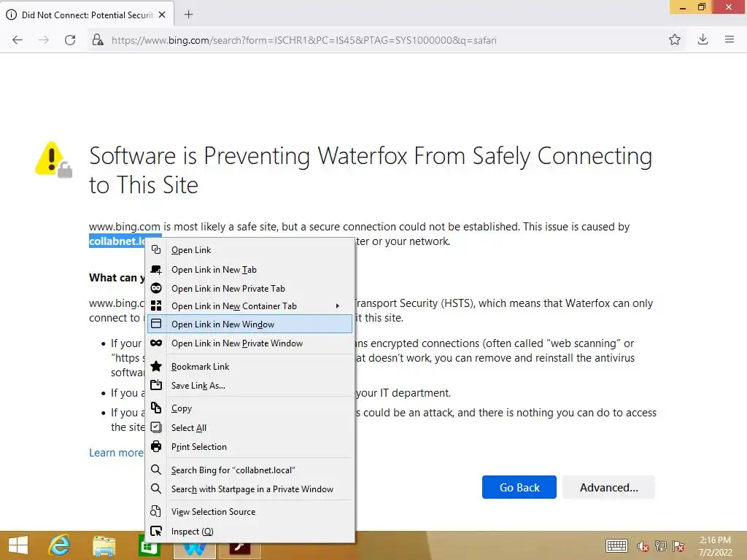Choose Inspect (Q) entry
This screenshot has height=560, width=747.
coord(250,532)
